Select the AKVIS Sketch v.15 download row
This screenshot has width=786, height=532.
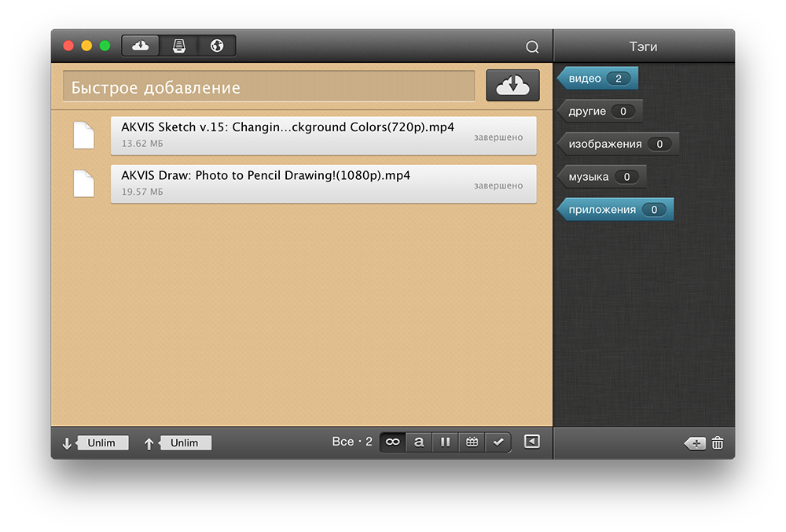(323, 136)
